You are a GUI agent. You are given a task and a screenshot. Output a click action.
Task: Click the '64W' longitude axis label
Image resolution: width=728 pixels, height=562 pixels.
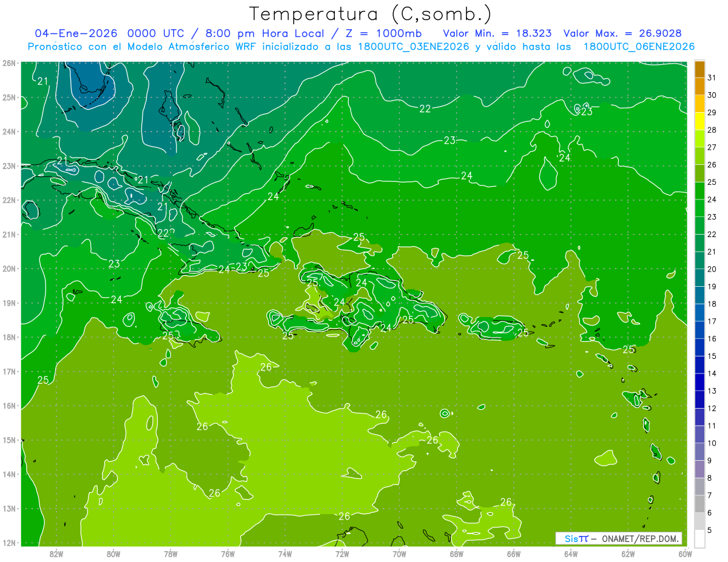[x=571, y=553]
